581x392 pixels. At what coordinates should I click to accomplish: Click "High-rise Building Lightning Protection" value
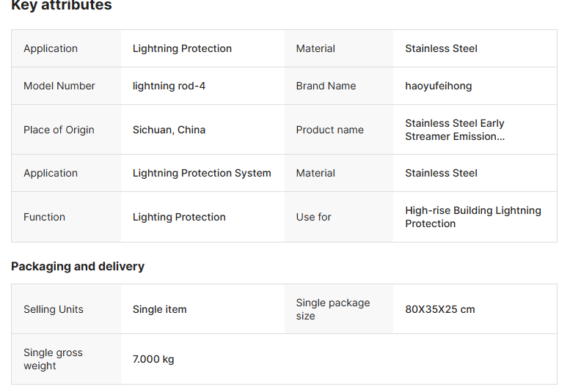tap(473, 217)
